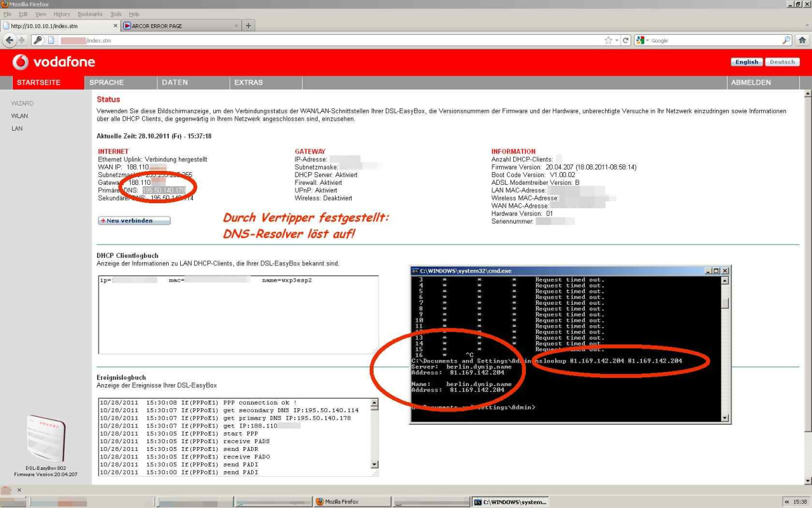The height and width of the screenshot is (508, 812).
Task: Switch to cmd.exe window in taskbar
Action: point(510,502)
